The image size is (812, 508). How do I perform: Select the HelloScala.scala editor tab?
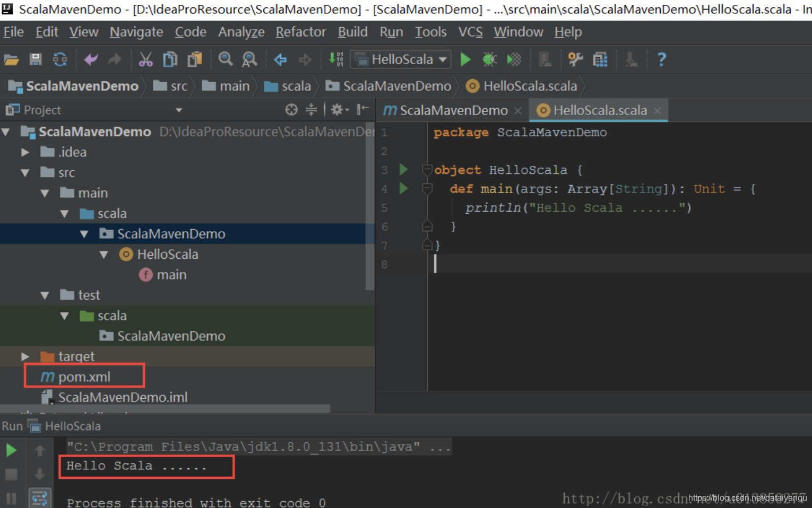point(600,110)
